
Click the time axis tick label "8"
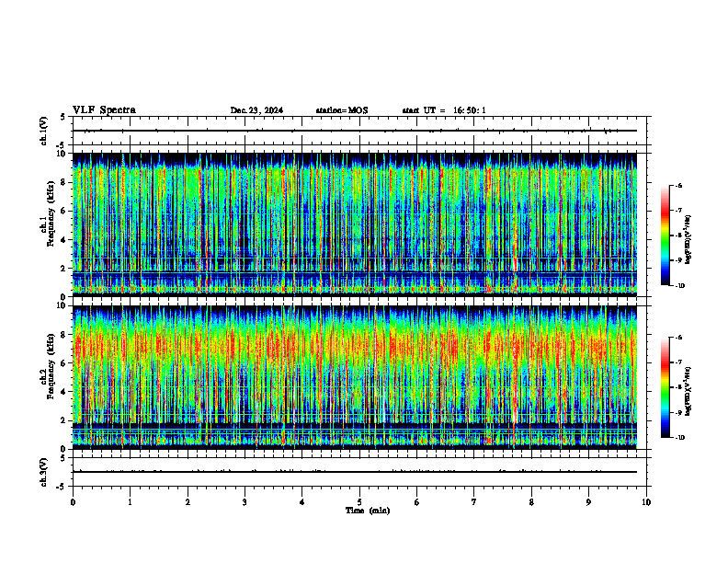point(531,502)
